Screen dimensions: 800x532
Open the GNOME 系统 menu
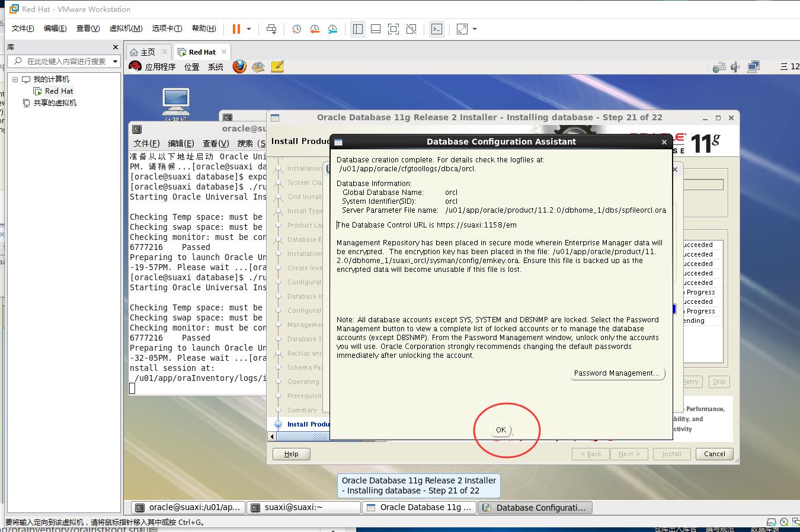tap(216, 67)
